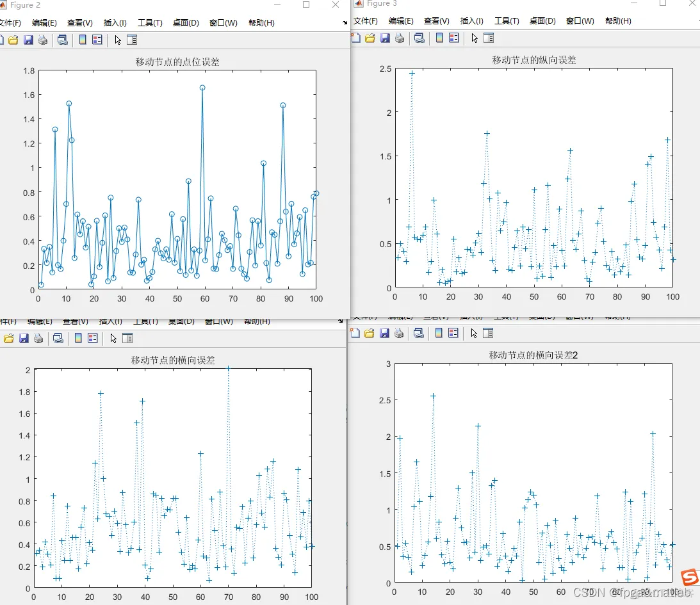Print figure icon in Figure 3 toolbar
700x605 pixels.
click(400, 38)
